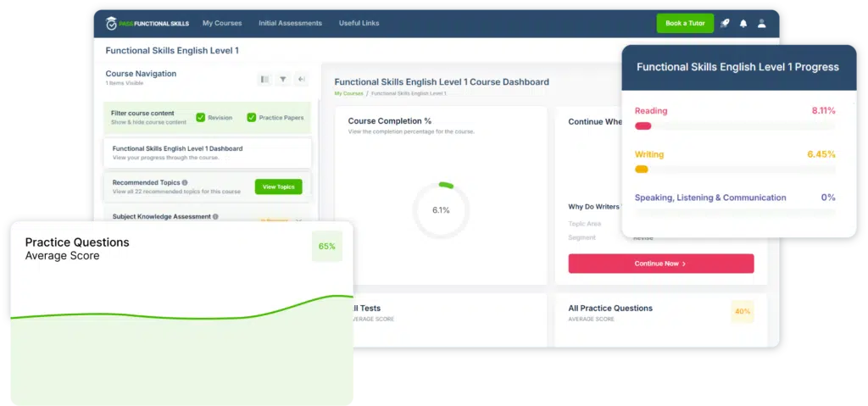Click the Reading label in progress card

651,111
